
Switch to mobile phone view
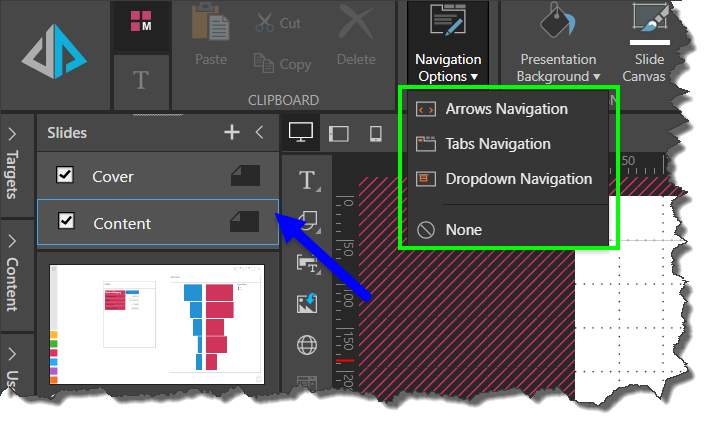click(x=376, y=134)
